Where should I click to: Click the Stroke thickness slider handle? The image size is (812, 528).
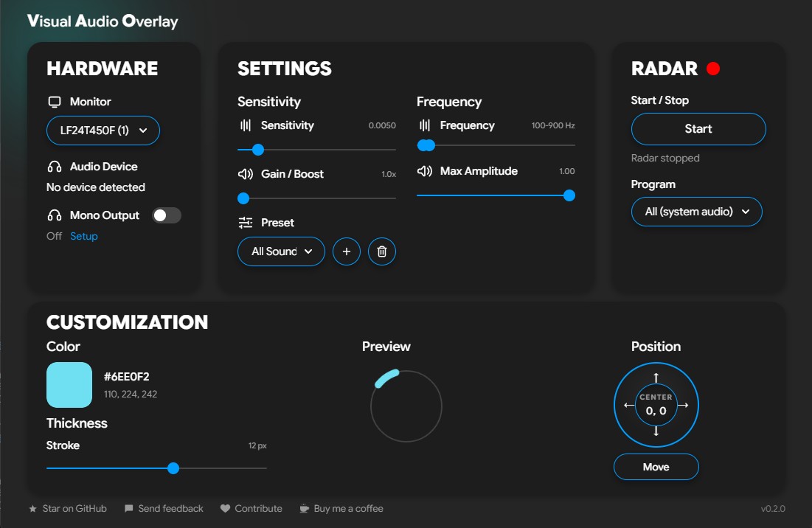[173, 468]
